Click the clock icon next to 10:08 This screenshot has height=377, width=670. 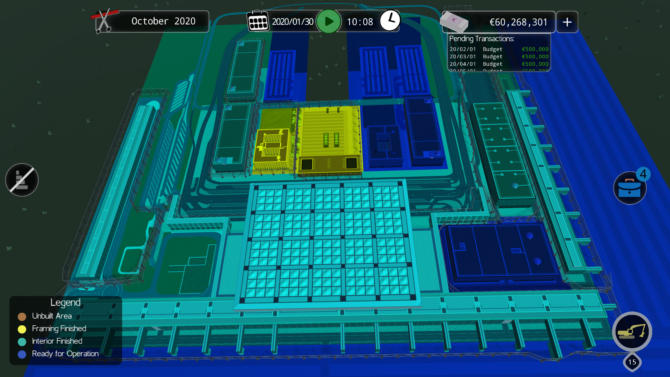pos(390,21)
